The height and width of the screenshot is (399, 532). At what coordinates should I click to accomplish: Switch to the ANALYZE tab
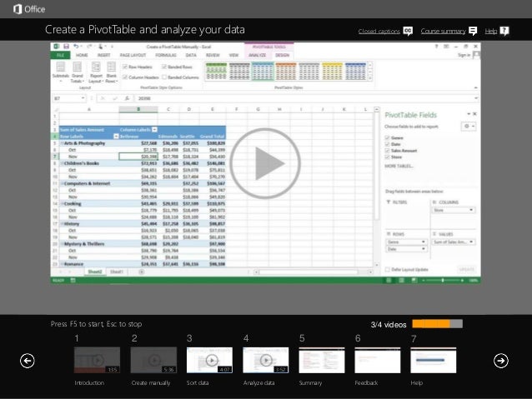pyautogui.click(x=257, y=55)
